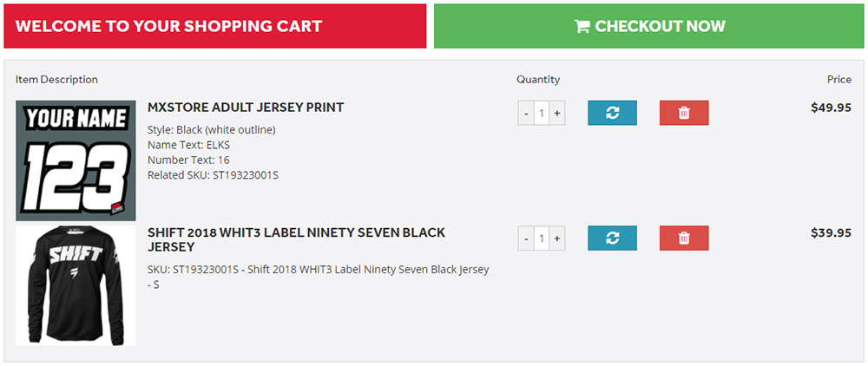
Task: Click the Welcome To Your Shopping Cart banner
Action: pos(215,26)
